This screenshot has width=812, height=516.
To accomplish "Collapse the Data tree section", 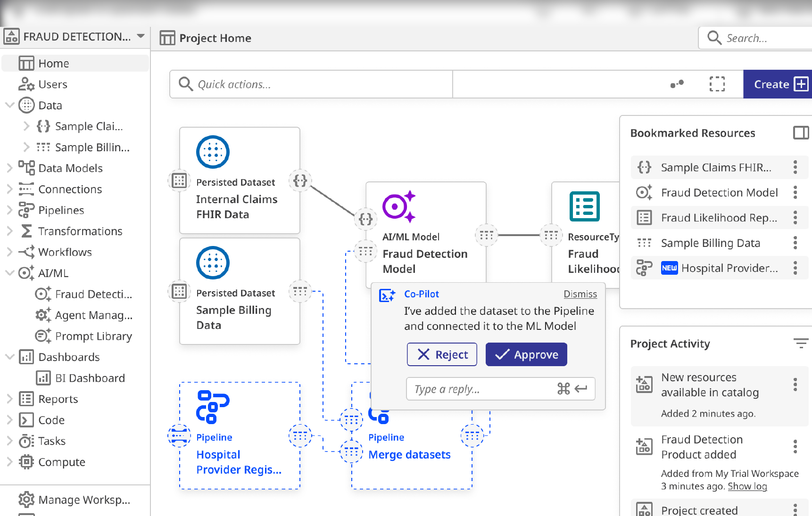I will (9, 105).
